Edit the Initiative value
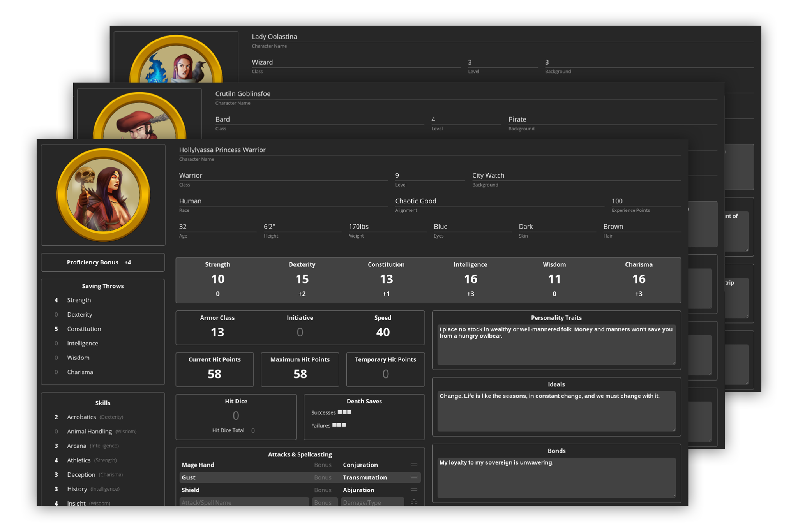The image size is (798, 532). click(300, 332)
